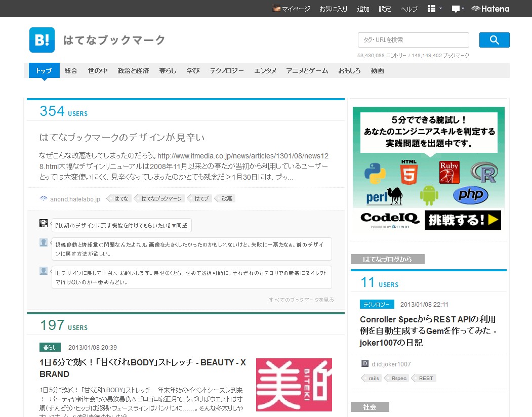Click avatar beside 『初期のデザインに戻す comment

[44, 223]
